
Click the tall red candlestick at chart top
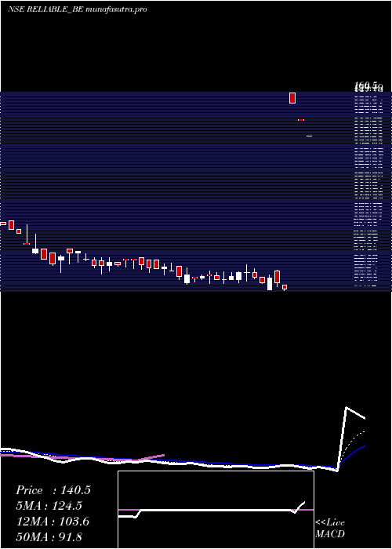tap(292, 98)
